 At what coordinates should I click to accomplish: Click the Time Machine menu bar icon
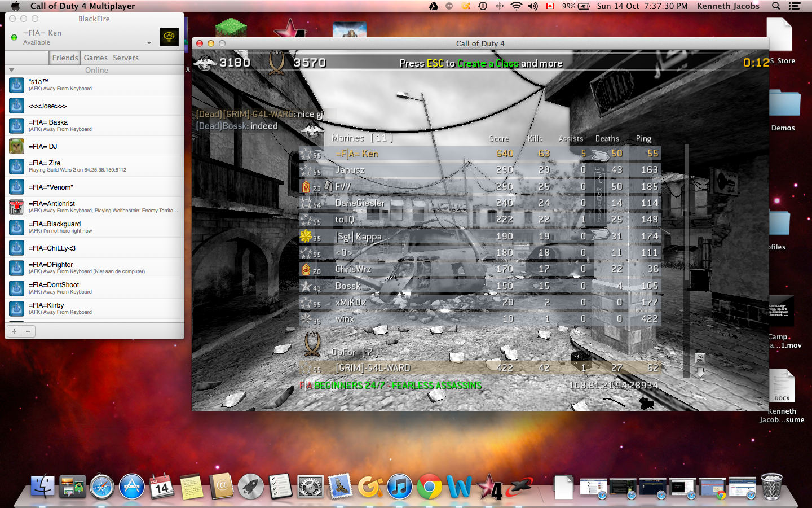coord(483,6)
